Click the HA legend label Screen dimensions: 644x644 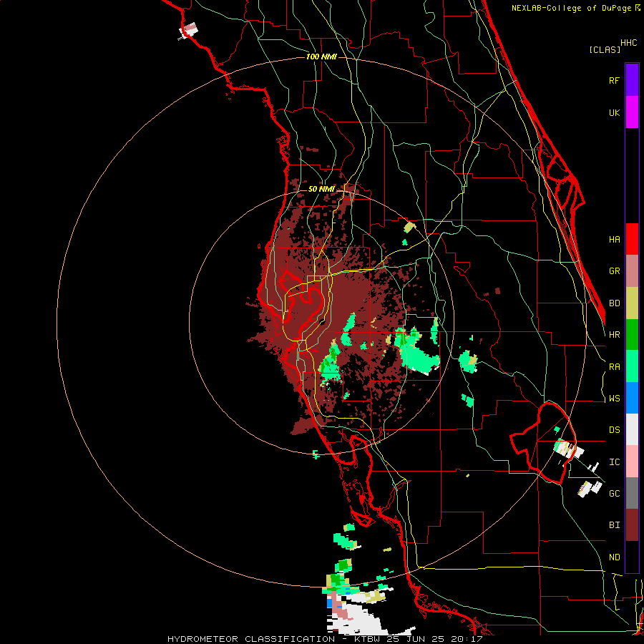(615, 239)
